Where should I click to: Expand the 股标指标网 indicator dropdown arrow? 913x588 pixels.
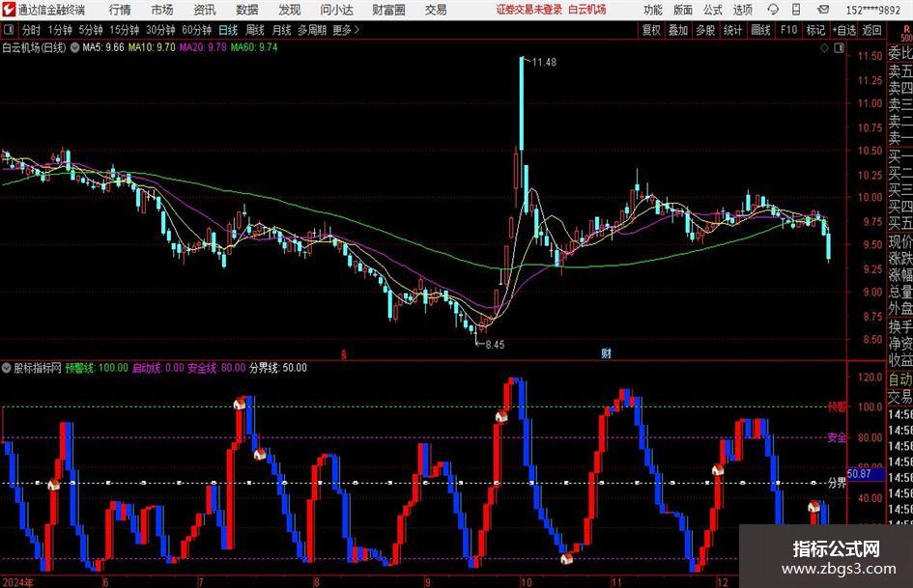pos(7,368)
